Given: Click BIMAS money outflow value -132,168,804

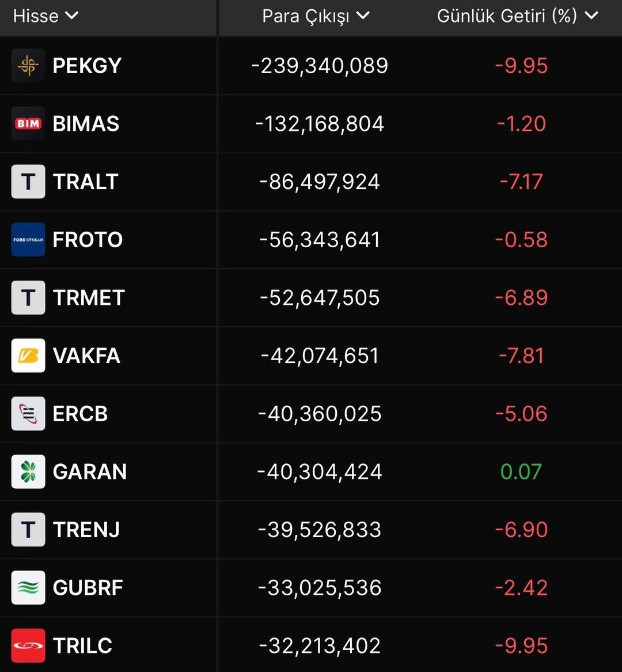Looking at the screenshot, I should point(320,124).
